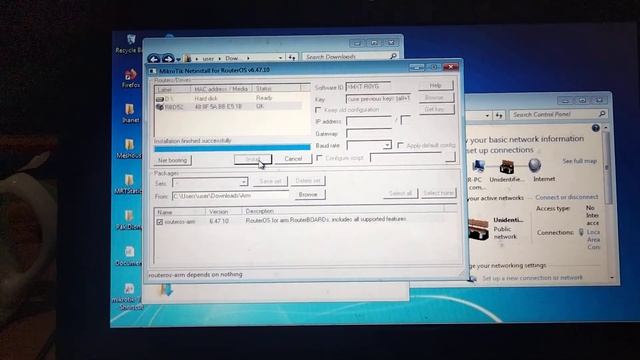Click the Key input field
This screenshot has height=360, width=640.
pyautogui.click(x=378, y=99)
